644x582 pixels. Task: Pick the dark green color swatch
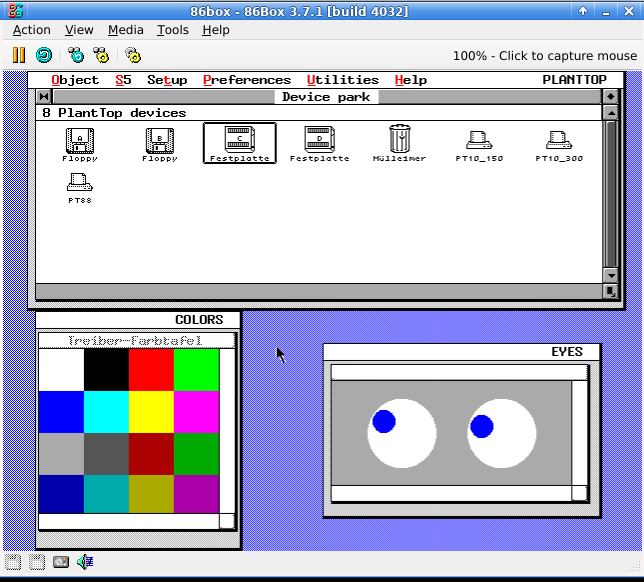(196, 454)
